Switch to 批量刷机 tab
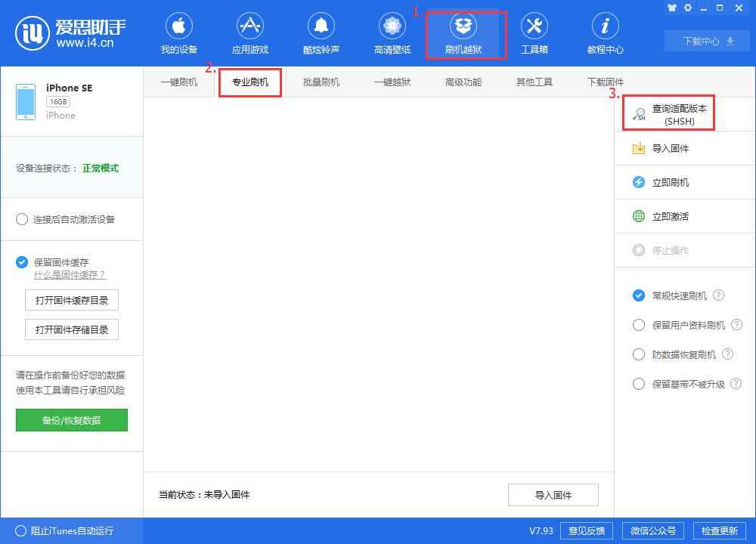Screen dimensions: 756x544 point(321,82)
